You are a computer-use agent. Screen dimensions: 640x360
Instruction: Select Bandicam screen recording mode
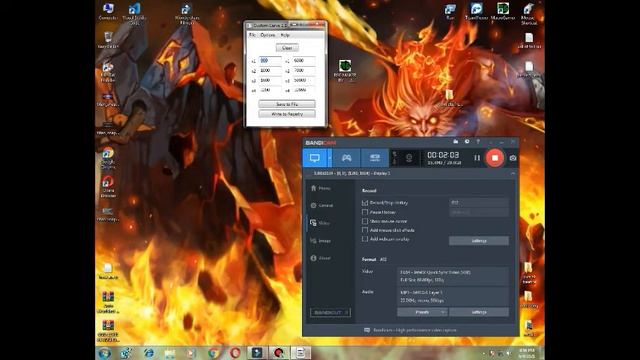[x=315, y=158]
